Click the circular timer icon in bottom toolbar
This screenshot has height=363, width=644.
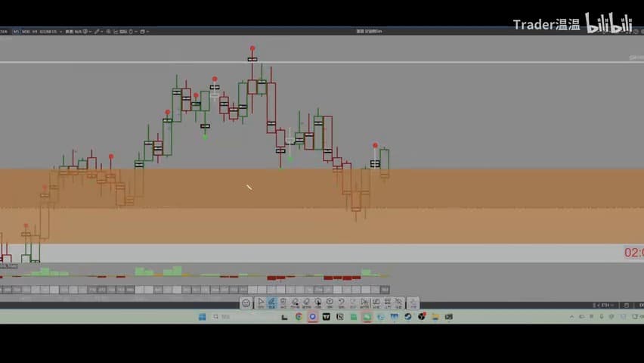[330, 303]
